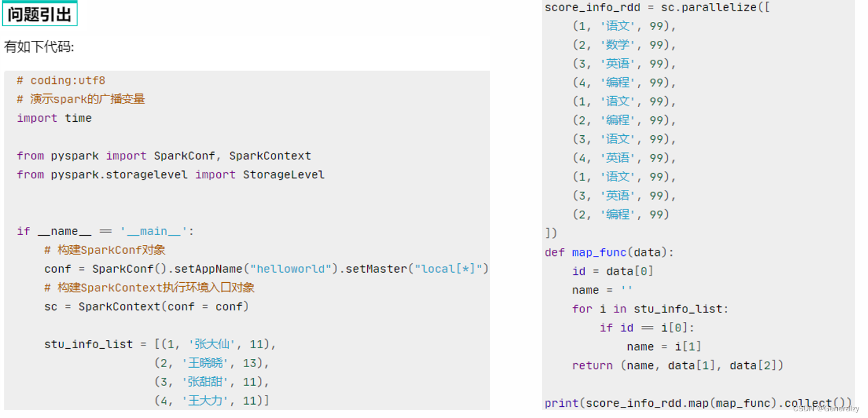Click the if __name__ == '__main__' line
The height and width of the screenshot is (418, 868).
pos(105,231)
